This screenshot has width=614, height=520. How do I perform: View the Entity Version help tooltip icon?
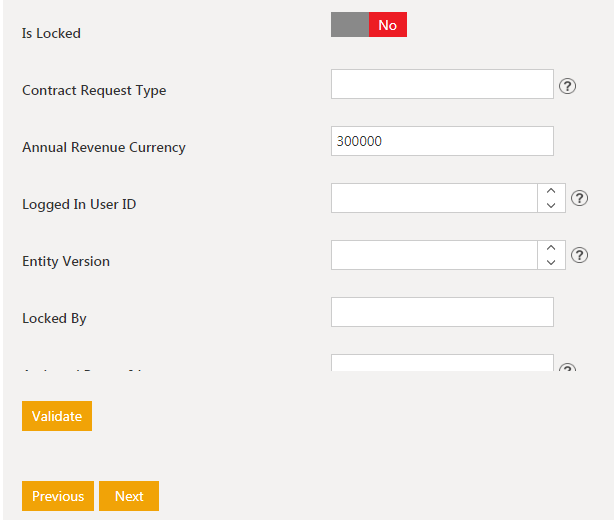[x=579, y=255]
